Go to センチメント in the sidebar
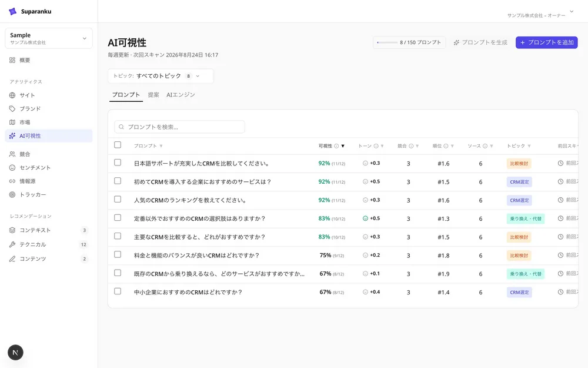The height and width of the screenshot is (368, 588). (49, 167)
